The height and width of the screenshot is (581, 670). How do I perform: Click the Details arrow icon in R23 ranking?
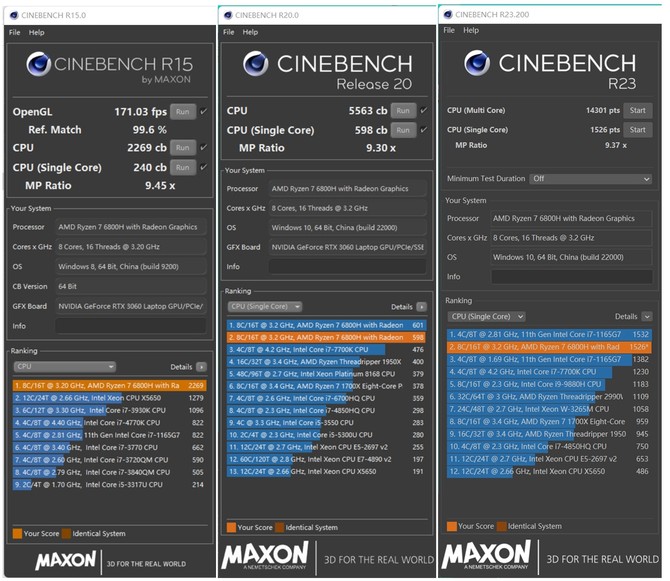pyautogui.click(x=647, y=316)
